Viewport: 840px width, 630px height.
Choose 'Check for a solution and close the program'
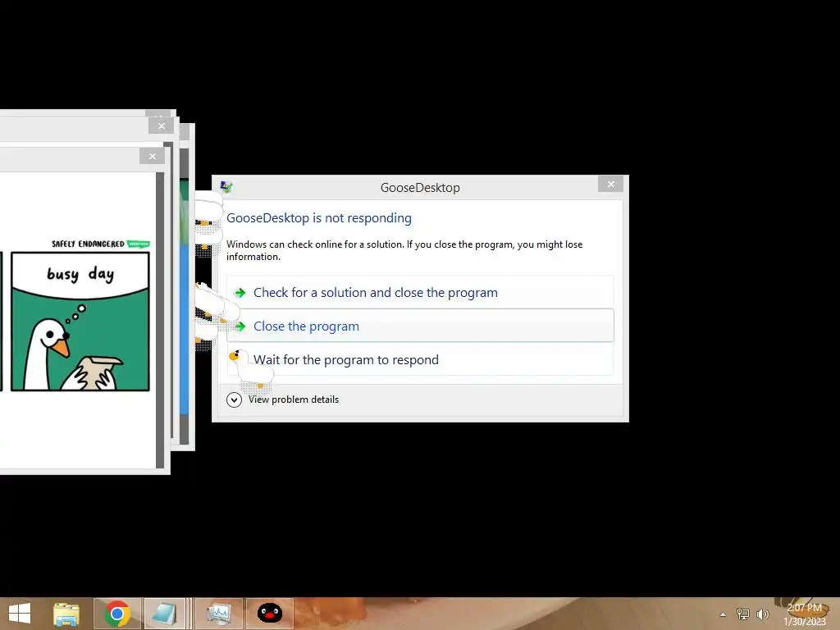[x=420, y=292]
